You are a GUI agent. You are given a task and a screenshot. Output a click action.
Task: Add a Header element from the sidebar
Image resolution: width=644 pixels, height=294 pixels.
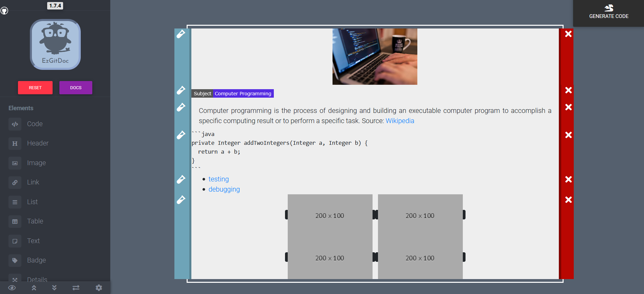pos(29,143)
